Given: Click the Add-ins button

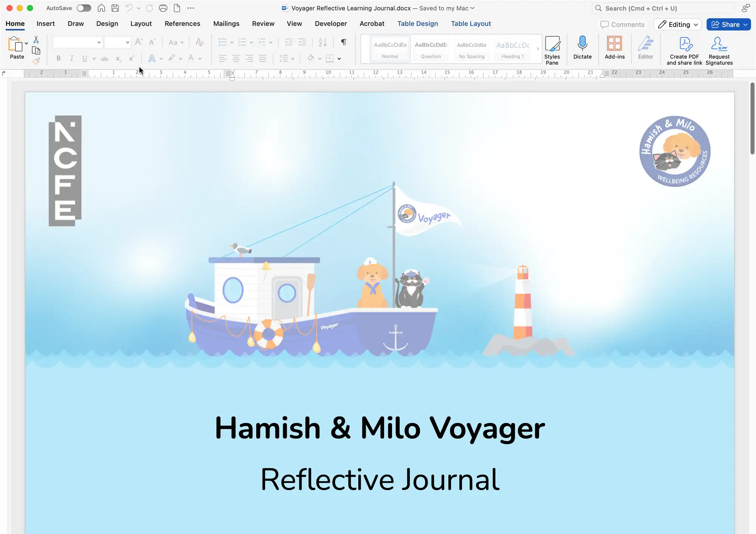Looking at the screenshot, I should pyautogui.click(x=615, y=48).
